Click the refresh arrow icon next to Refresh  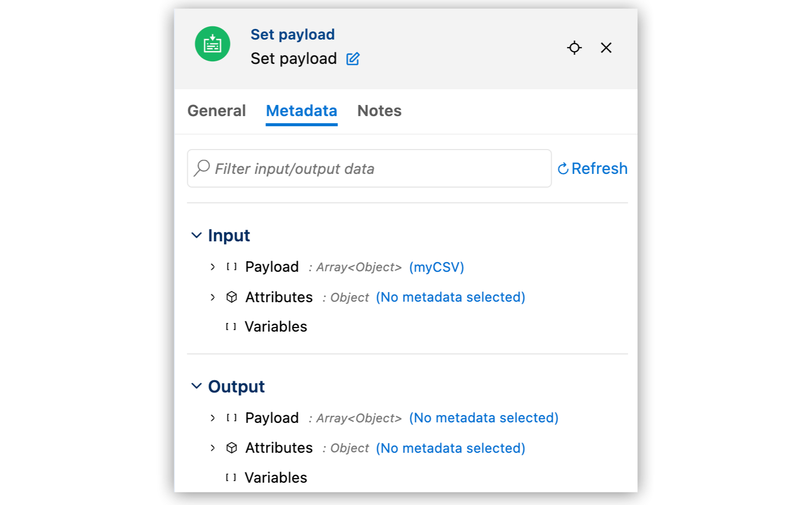coord(563,169)
